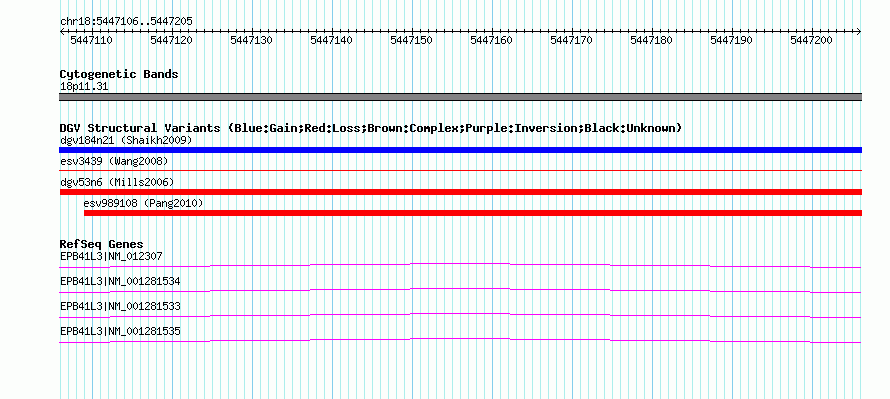
Task: Open the EPB41L3|NM_001281534 transcript label
Action: 120,282
